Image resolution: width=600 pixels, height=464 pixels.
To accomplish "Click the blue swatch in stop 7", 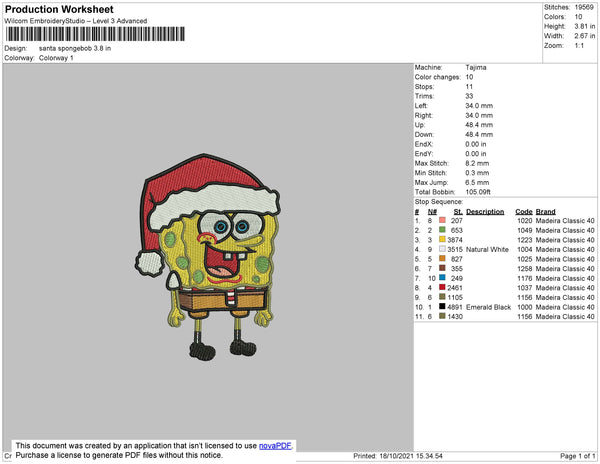I will [x=442, y=277].
